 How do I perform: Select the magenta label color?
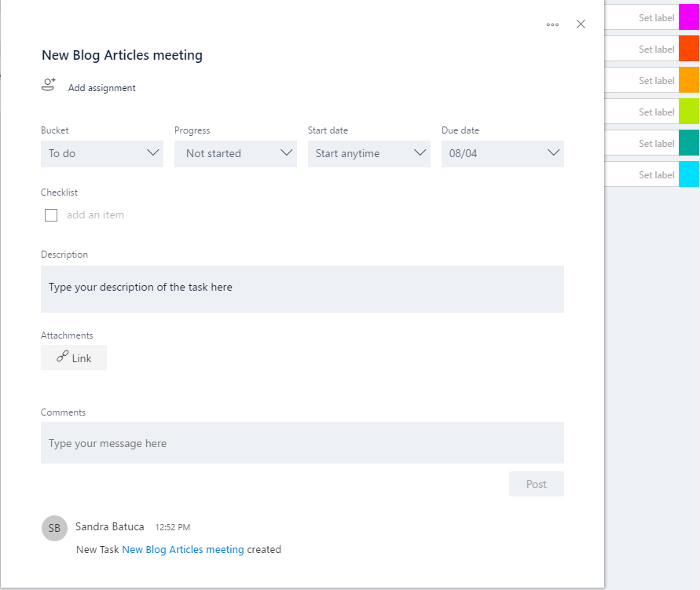(x=689, y=17)
